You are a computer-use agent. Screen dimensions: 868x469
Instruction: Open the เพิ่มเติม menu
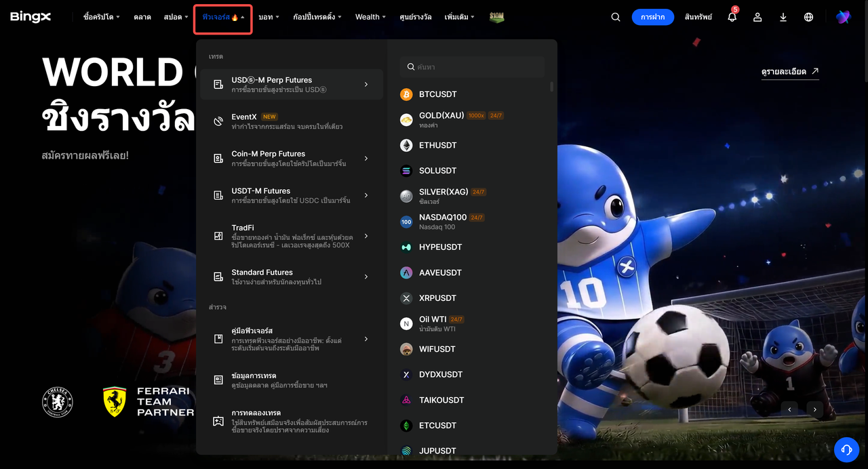pyautogui.click(x=460, y=17)
